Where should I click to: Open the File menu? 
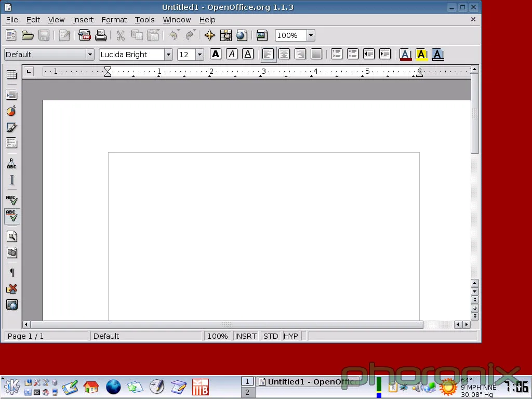(12, 20)
